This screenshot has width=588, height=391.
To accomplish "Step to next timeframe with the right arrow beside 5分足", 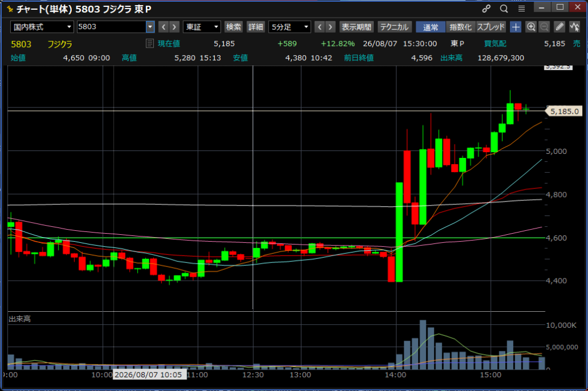I will pos(330,27).
